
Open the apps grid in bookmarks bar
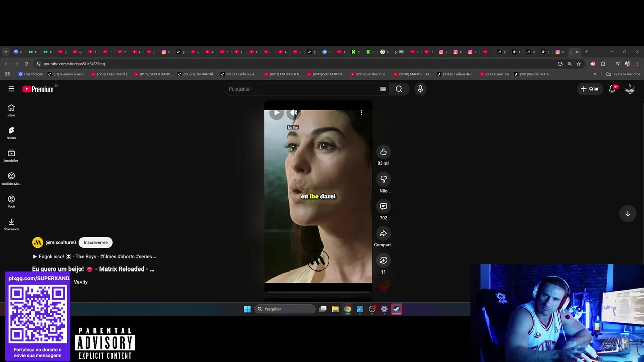[x=7, y=74]
